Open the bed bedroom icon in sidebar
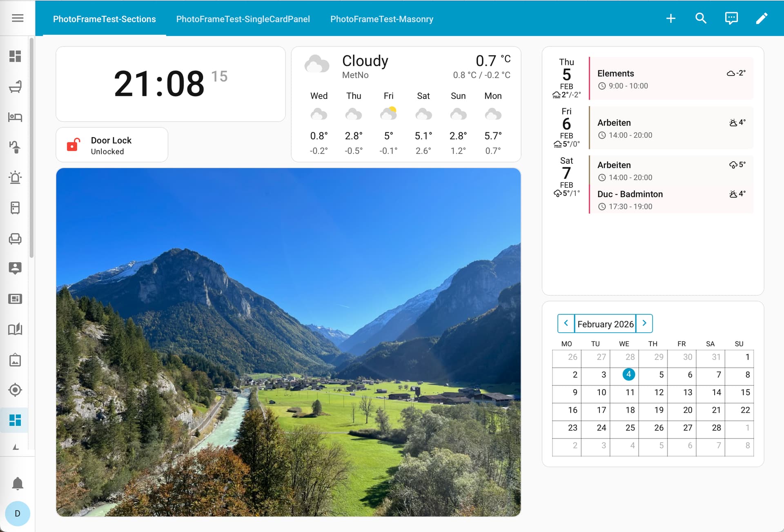Image resolution: width=784 pixels, height=532 pixels. point(15,117)
